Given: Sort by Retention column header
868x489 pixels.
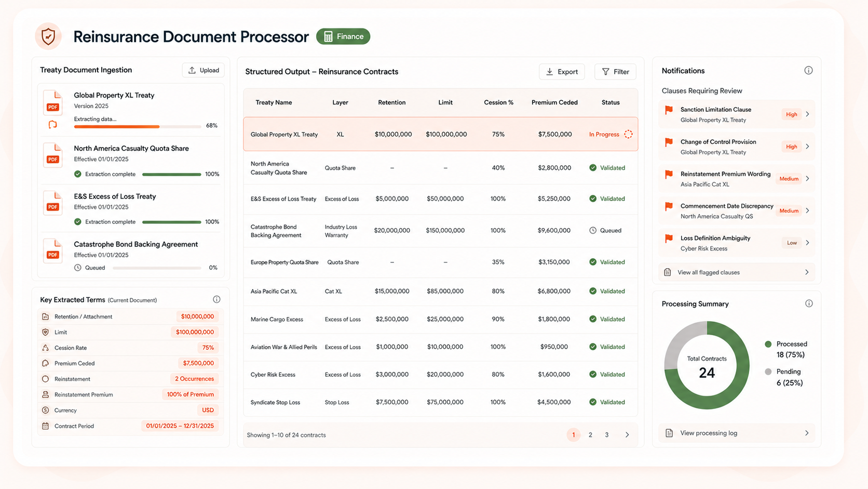Looking at the screenshot, I should point(391,102).
